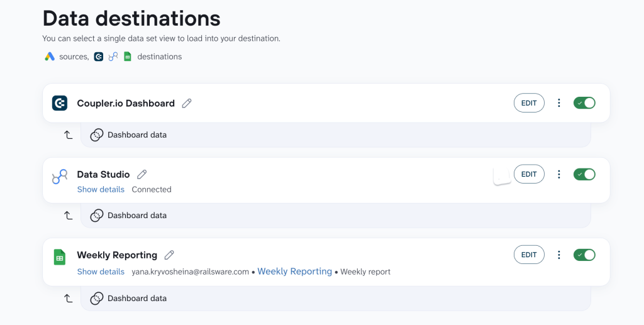Click the Coupler.io Dashboard logo icon

[x=60, y=103]
